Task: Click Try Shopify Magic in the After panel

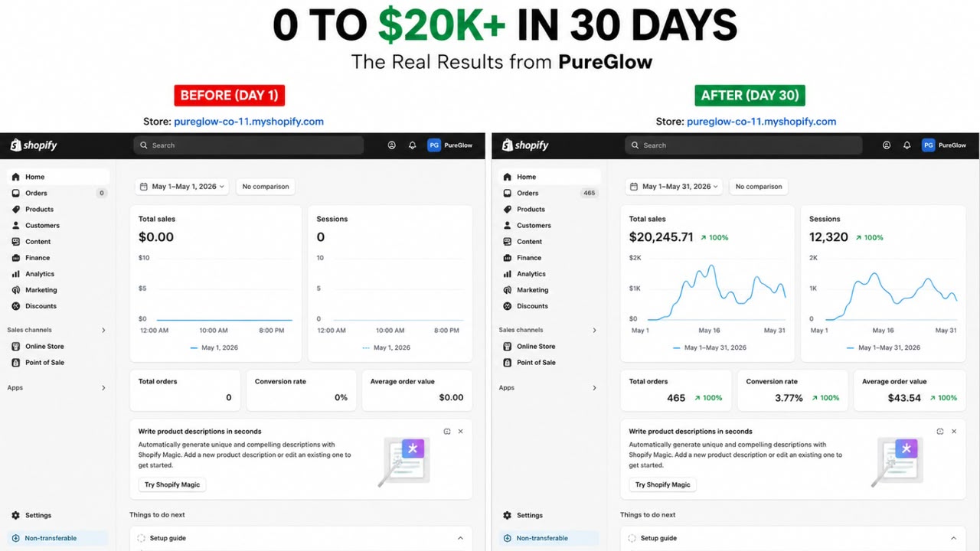Action: (x=663, y=484)
